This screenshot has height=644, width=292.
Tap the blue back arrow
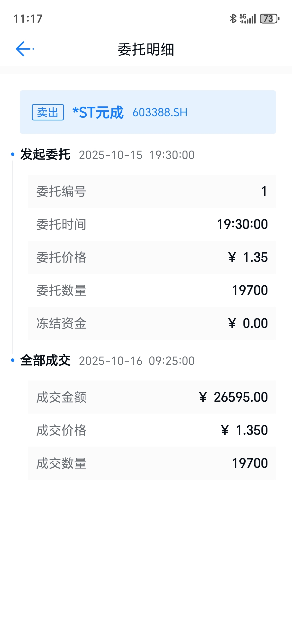[x=23, y=49]
